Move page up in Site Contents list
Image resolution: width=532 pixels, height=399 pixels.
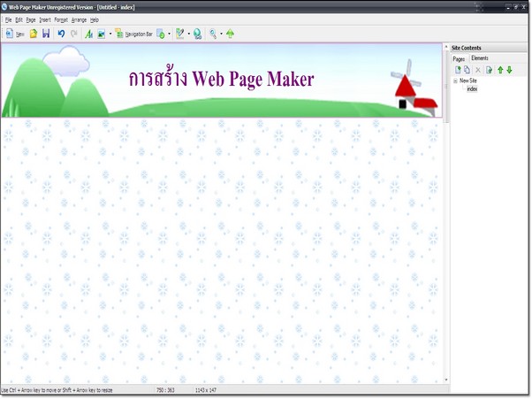[x=500, y=70]
